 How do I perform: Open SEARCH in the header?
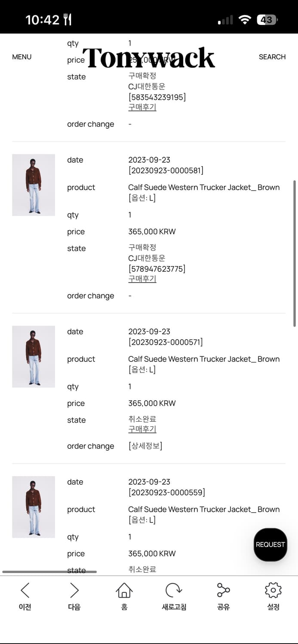point(272,57)
